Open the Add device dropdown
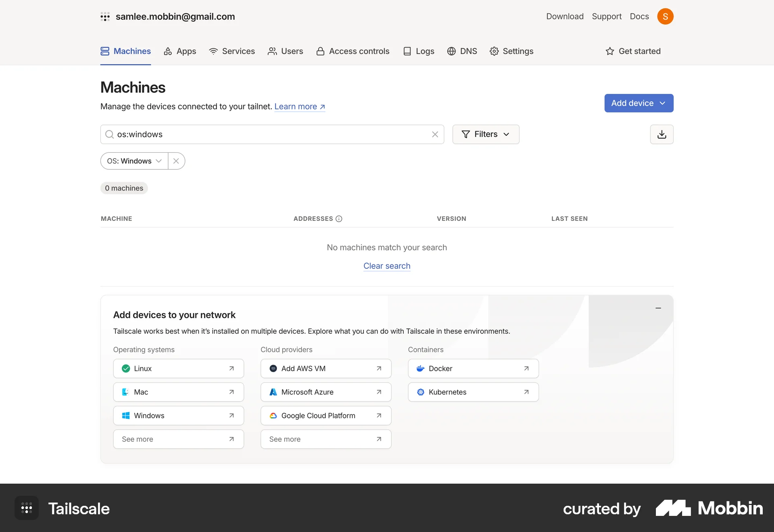The height and width of the screenshot is (532, 774). [x=639, y=103]
